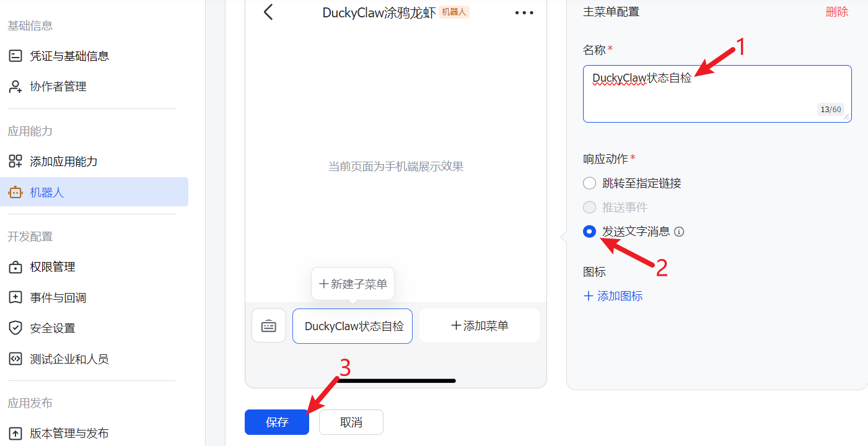The height and width of the screenshot is (446, 868).
Task: Click the add app capability icon
Action: [x=15, y=162]
